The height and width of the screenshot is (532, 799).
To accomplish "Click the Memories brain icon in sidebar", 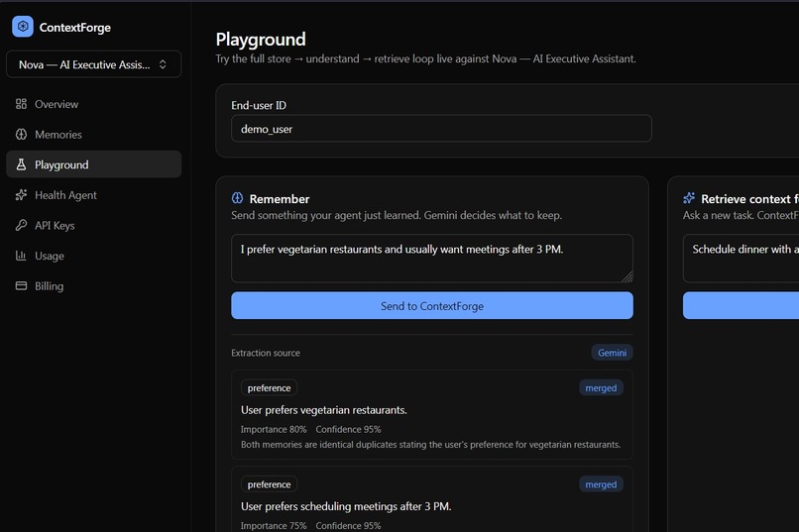I will click(21, 135).
